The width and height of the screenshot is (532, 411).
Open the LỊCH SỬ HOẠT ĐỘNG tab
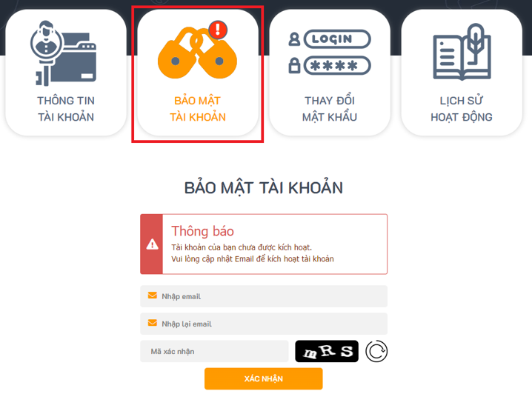[462, 73]
